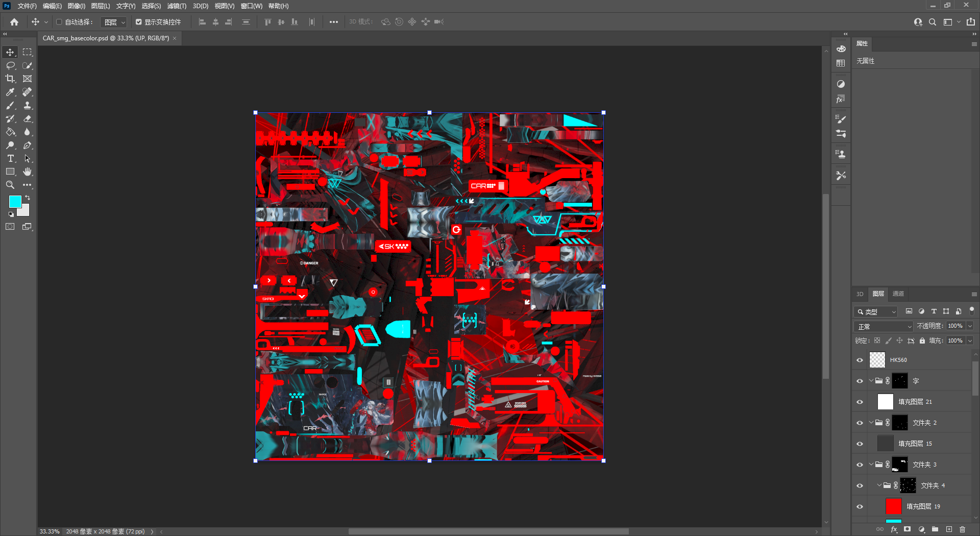Select the Blur tool
980x536 pixels.
point(27,132)
